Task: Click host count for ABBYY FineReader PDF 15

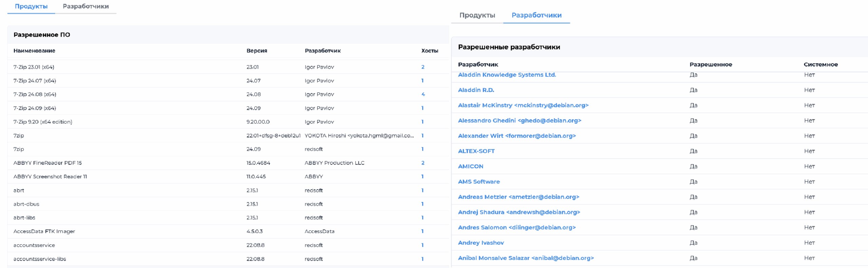Action: (423, 163)
